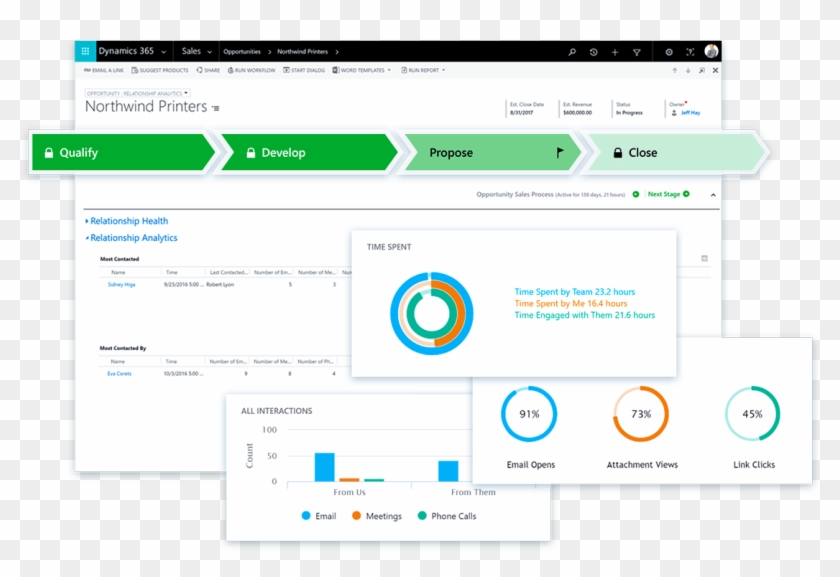840x577 pixels.
Task: Click Last Contacted column header
Action: 229,272
